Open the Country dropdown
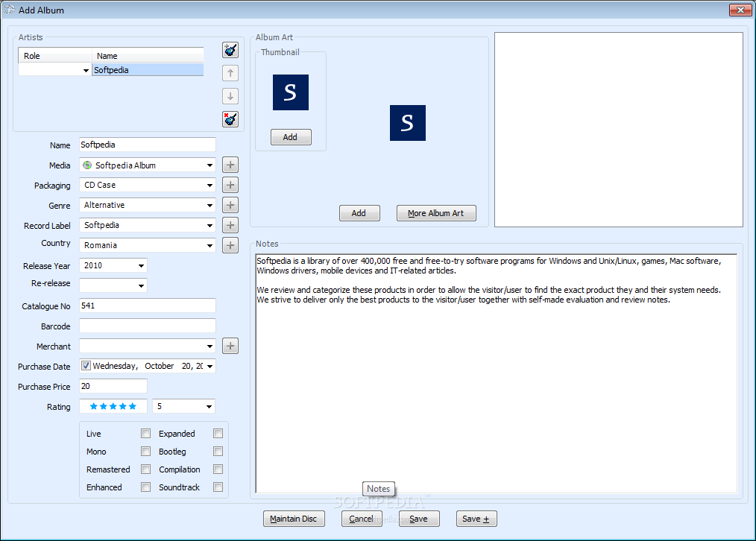 tap(210, 246)
